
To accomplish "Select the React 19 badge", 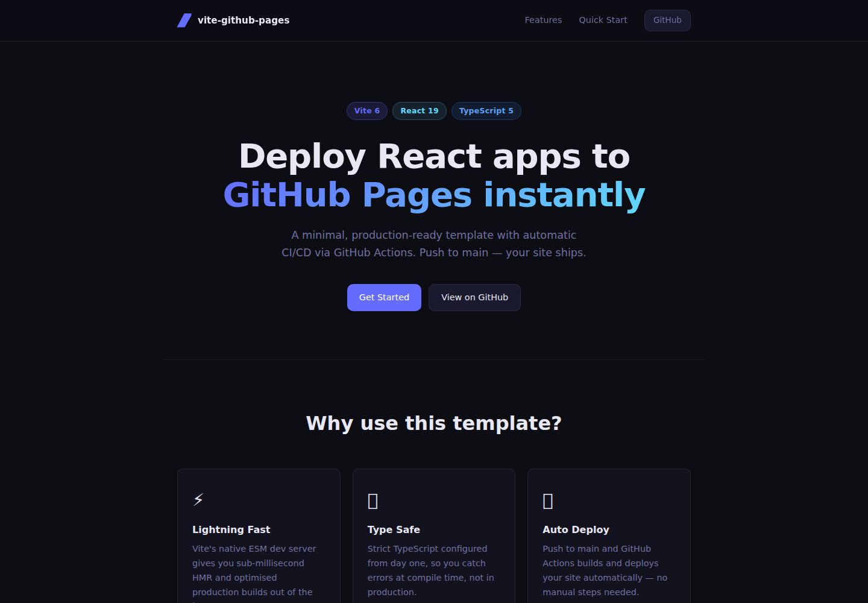I will pos(420,111).
